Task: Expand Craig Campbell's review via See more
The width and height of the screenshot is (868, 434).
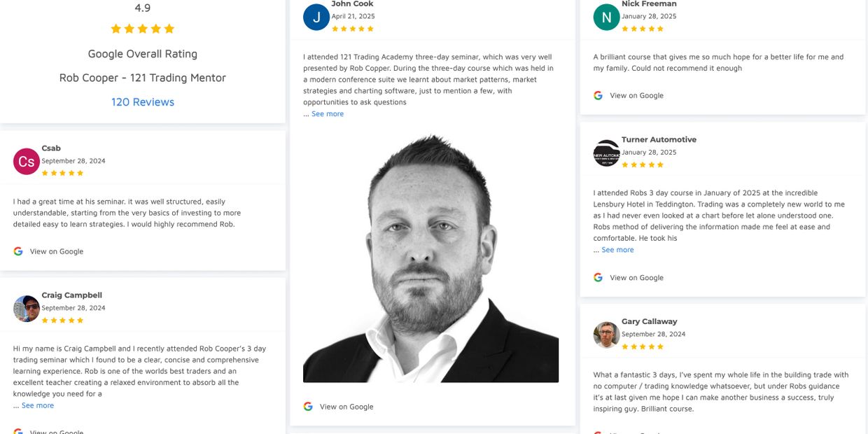Action: click(38, 405)
